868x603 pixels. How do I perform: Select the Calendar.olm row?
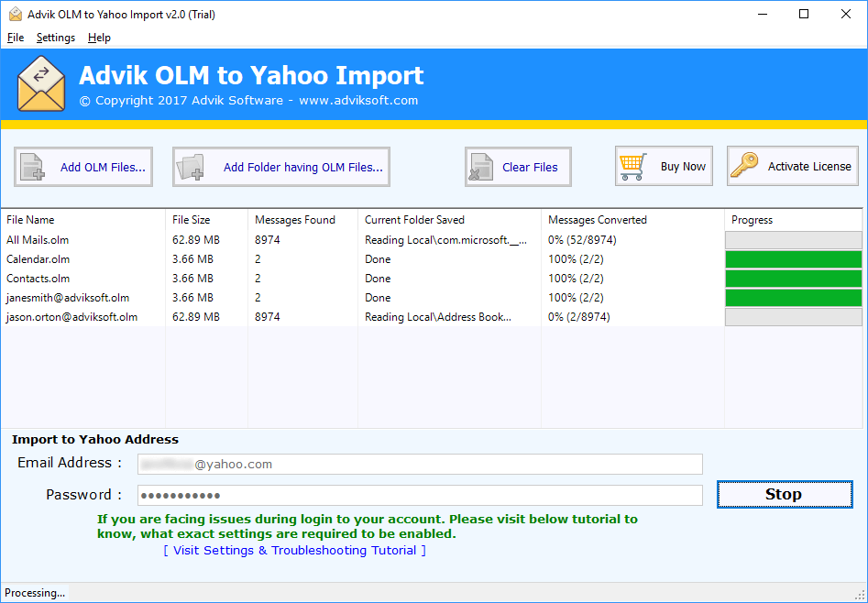(x=432, y=259)
